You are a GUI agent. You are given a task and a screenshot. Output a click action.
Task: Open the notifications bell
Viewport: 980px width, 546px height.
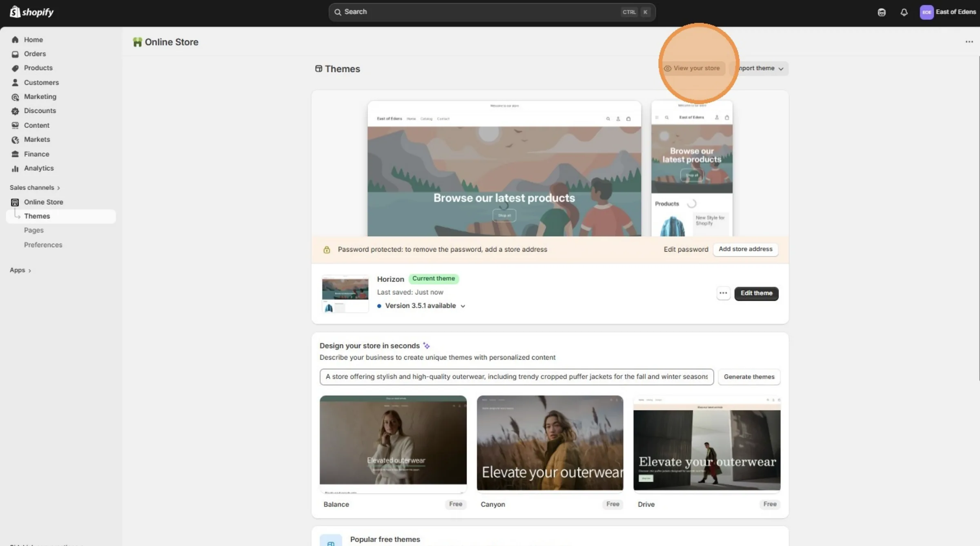click(x=904, y=12)
